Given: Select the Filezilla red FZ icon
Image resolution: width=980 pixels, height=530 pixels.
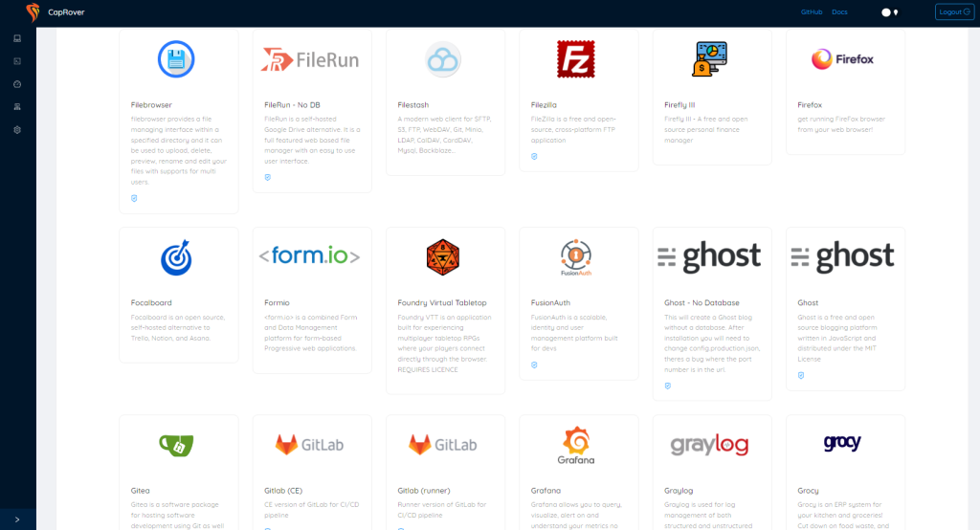Looking at the screenshot, I should (576, 59).
